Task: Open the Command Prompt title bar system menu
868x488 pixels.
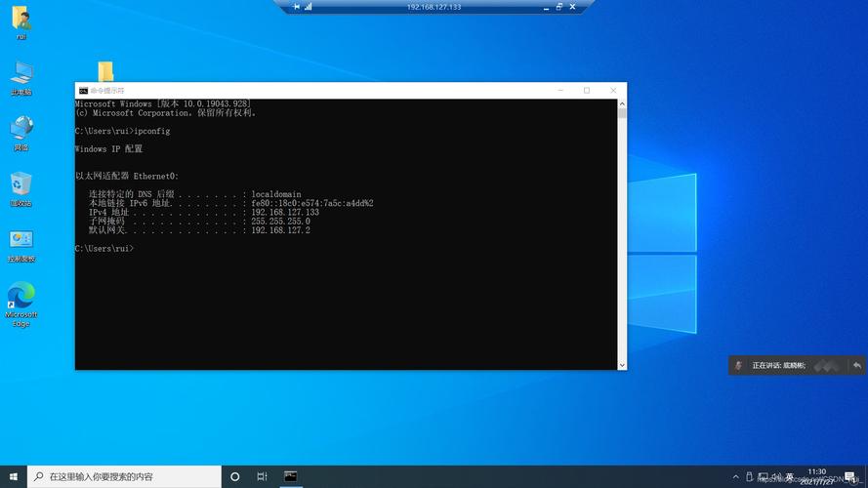Action: (83, 90)
